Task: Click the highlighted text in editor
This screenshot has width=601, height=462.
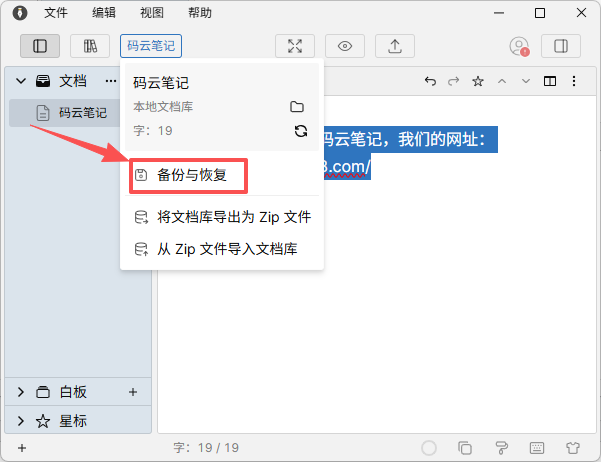Action: [411, 140]
